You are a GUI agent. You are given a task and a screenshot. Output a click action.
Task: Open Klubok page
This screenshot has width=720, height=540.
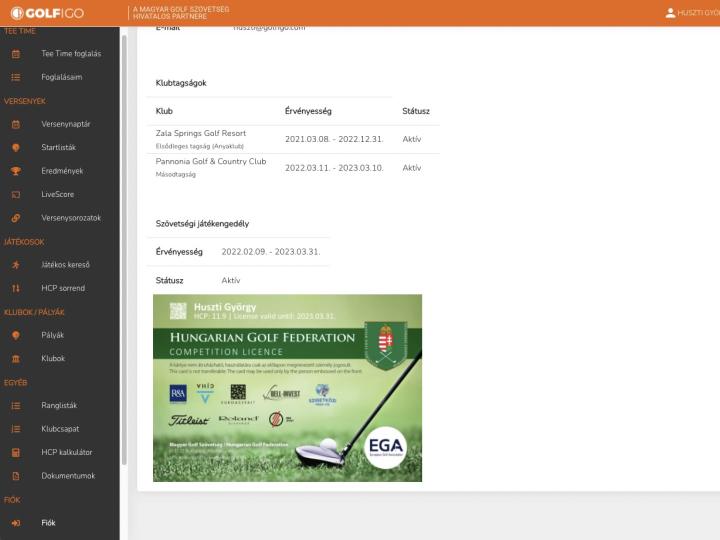[x=53, y=359]
